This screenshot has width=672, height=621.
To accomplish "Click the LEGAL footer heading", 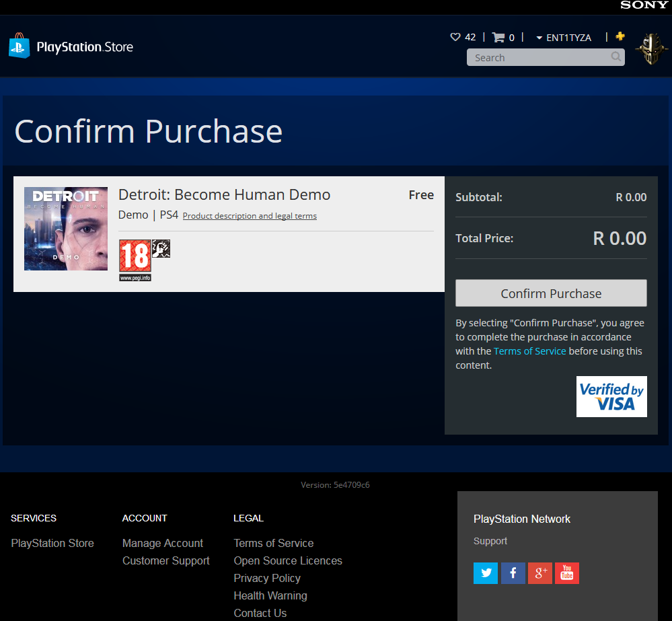I will 249,518.
